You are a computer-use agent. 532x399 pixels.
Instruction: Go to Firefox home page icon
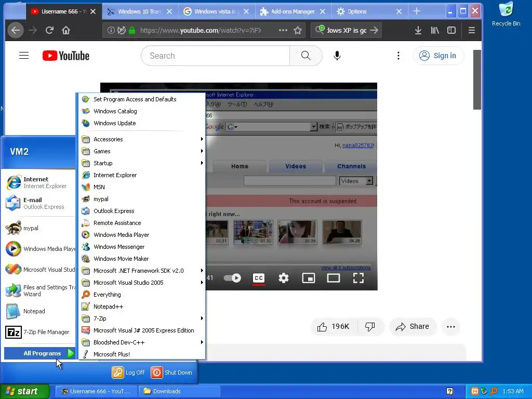point(66,30)
